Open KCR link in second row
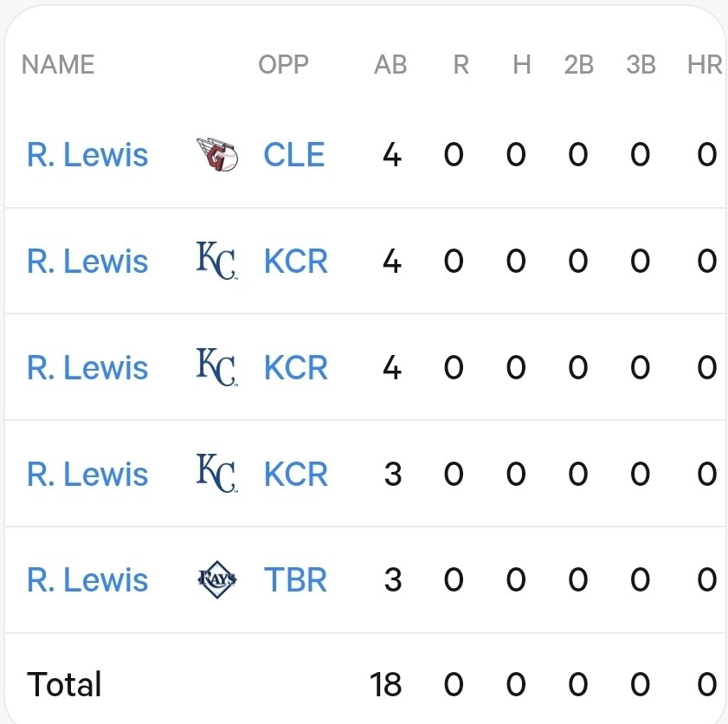 (x=296, y=262)
